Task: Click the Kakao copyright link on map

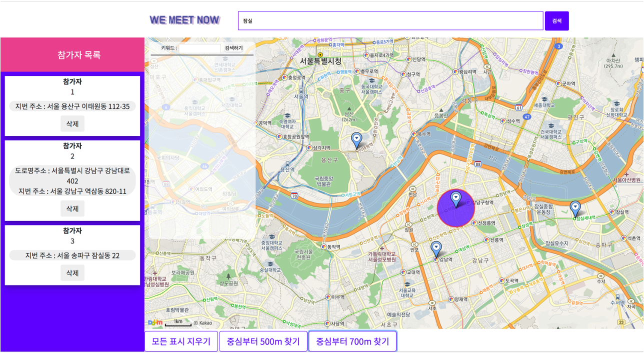Action: [x=203, y=323]
